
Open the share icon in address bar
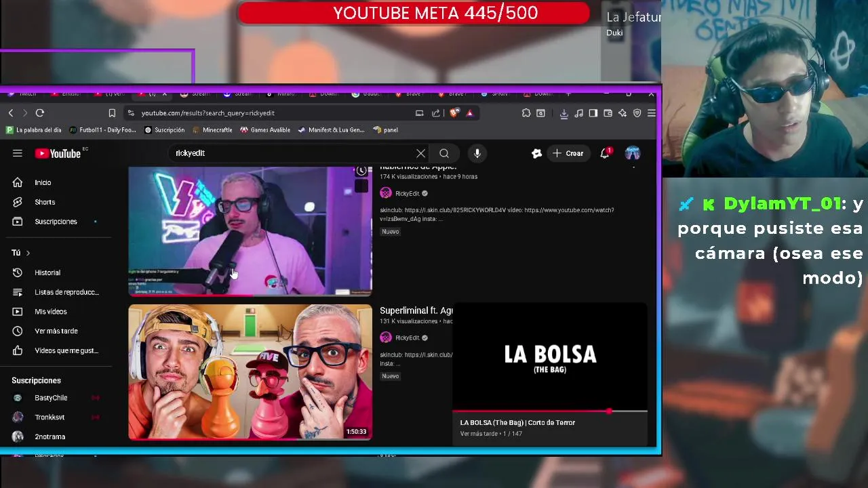(x=436, y=113)
